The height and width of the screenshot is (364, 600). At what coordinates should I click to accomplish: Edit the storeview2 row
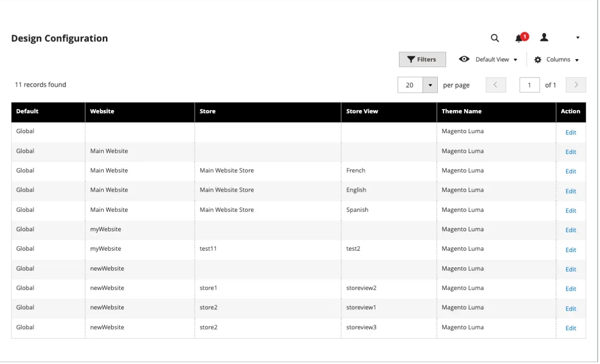coord(571,289)
